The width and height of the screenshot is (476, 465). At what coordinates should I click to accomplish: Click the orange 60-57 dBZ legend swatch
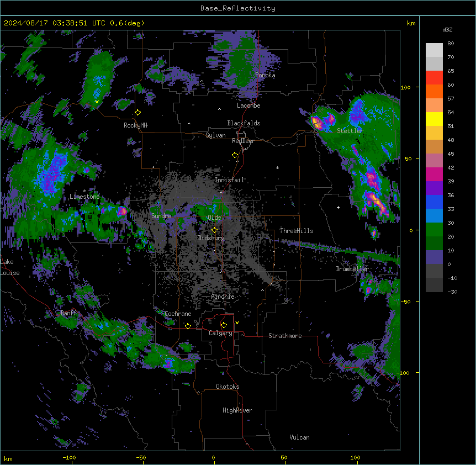click(434, 91)
